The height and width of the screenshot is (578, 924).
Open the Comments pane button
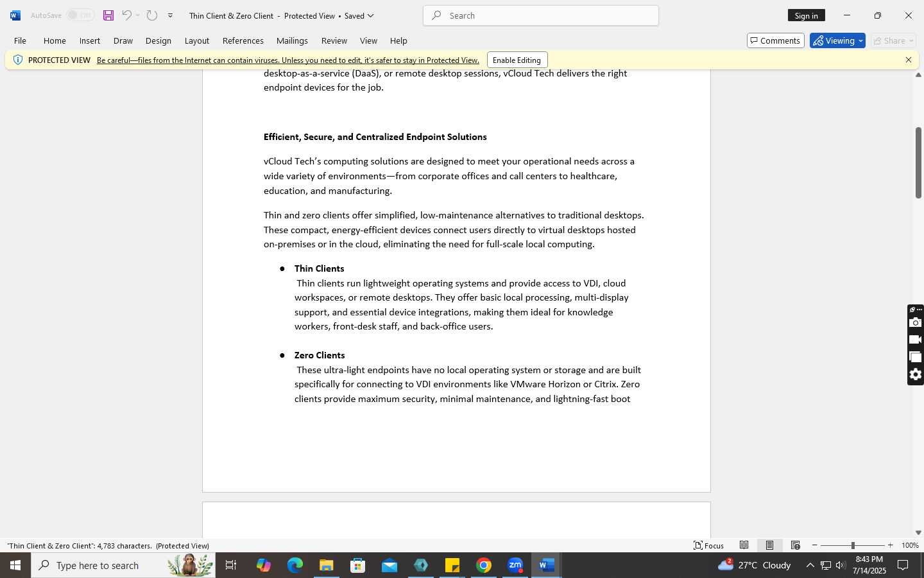[x=775, y=40]
